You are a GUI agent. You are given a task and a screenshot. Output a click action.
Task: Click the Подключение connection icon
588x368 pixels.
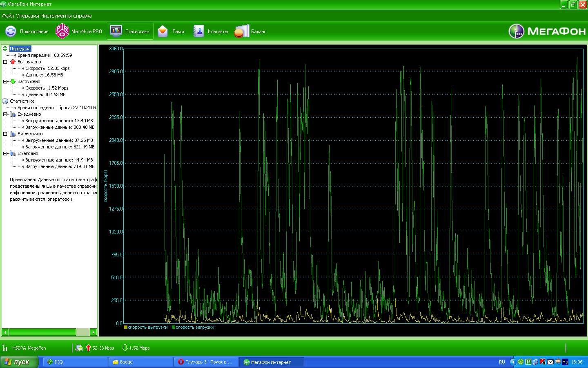(x=11, y=31)
